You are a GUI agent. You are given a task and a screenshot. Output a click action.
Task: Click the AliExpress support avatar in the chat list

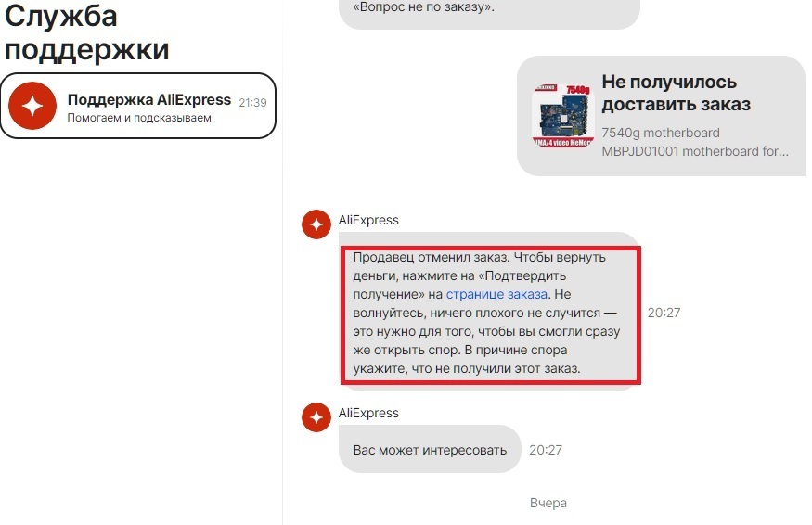32,106
